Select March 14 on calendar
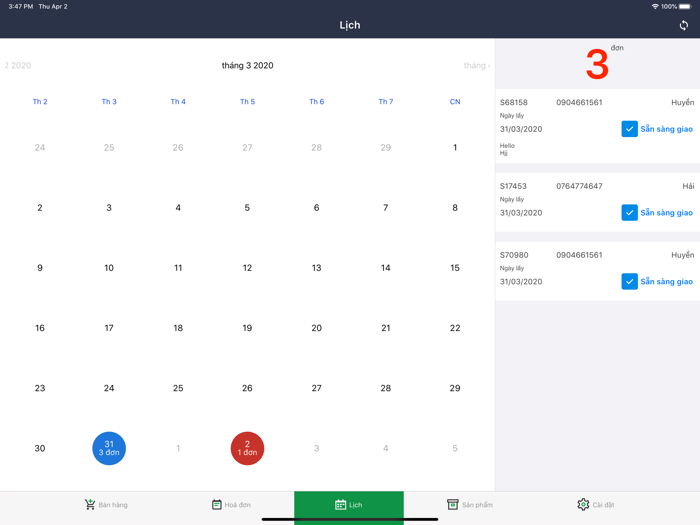The width and height of the screenshot is (700, 525). [x=386, y=268]
